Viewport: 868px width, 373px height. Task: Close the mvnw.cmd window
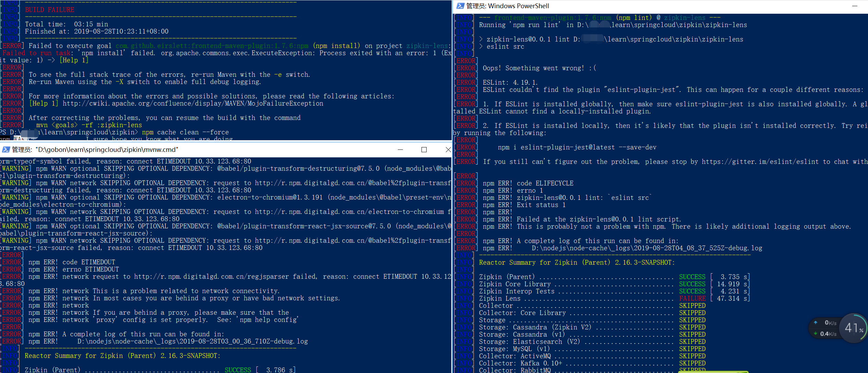448,150
